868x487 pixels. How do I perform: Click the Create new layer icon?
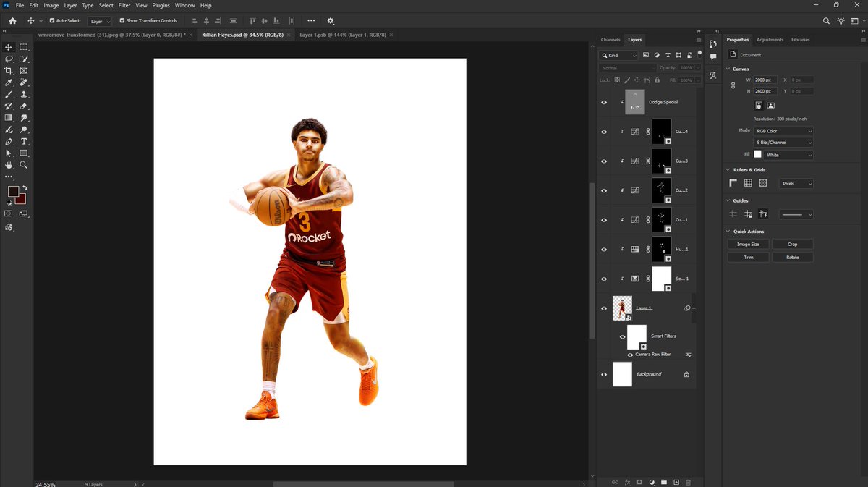point(676,482)
